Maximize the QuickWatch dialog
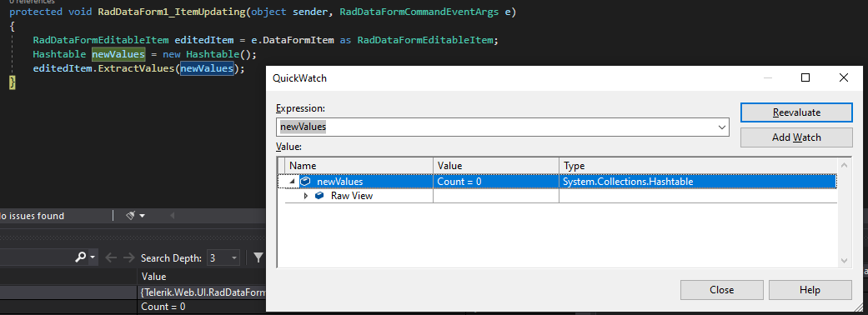 (x=805, y=78)
